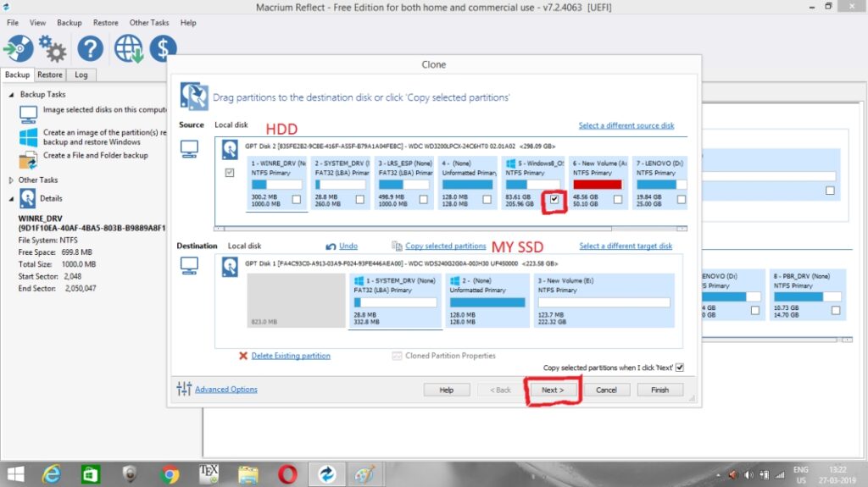868x487 pixels.
Task: Open the Restore menu
Action: click(106, 23)
